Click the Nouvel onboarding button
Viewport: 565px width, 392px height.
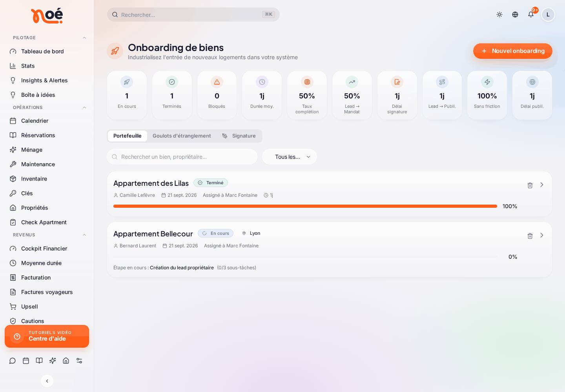tap(513, 51)
